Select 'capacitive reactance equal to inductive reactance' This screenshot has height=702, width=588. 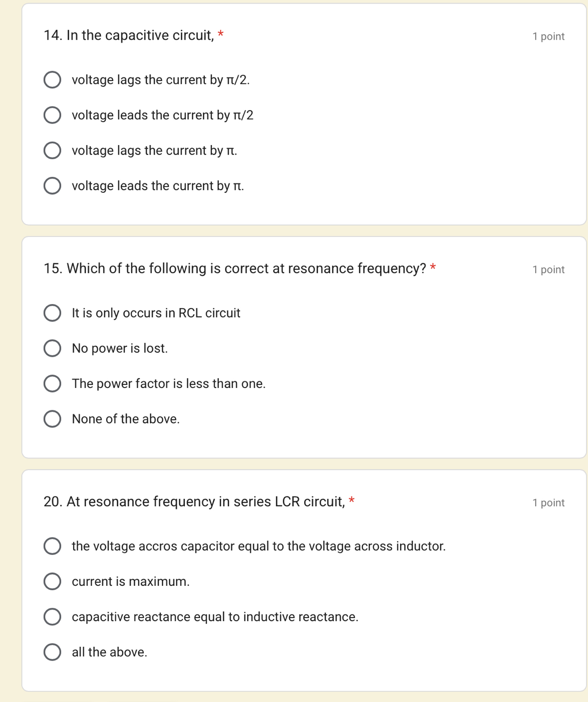[52, 617]
